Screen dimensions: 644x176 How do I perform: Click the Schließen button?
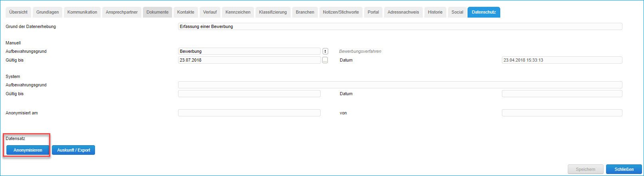click(624, 169)
